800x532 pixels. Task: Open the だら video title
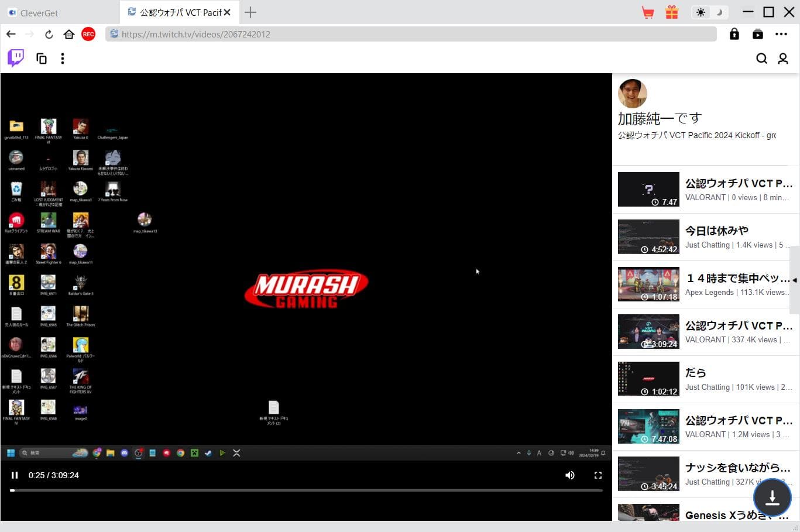696,373
